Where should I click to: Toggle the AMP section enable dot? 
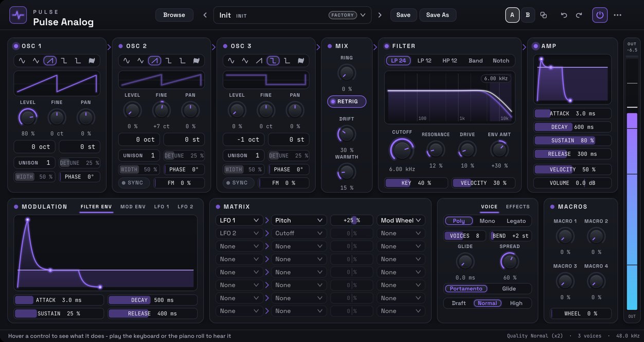click(535, 46)
